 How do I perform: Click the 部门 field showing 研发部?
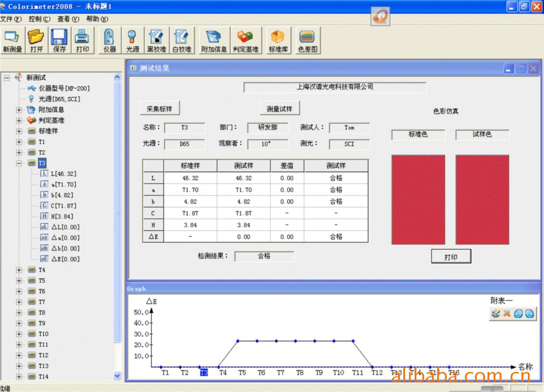(x=268, y=128)
